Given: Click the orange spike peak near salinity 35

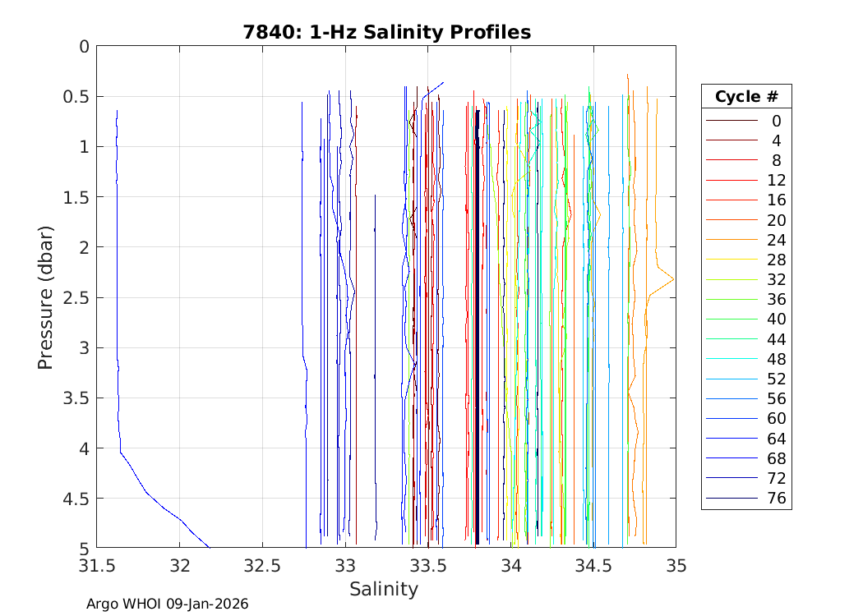Looking at the screenshot, I should [674, 279].
